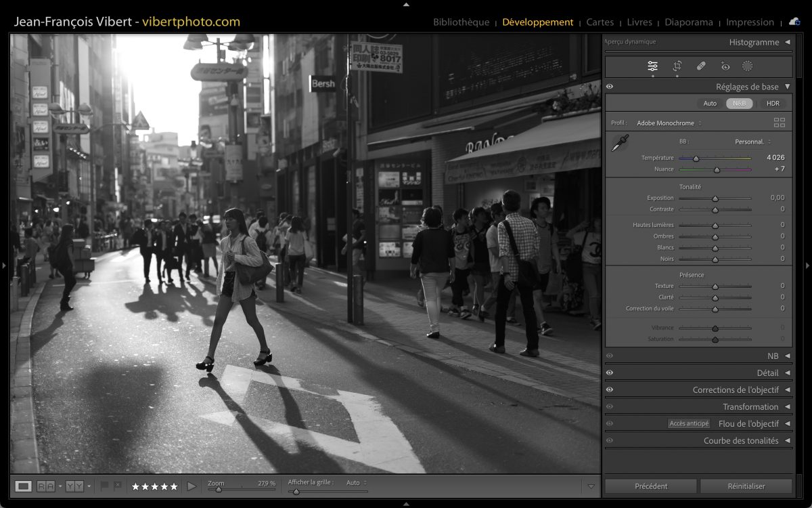
Task: Pick the white balance eyedropper
Action: click(x=620, y=143)
